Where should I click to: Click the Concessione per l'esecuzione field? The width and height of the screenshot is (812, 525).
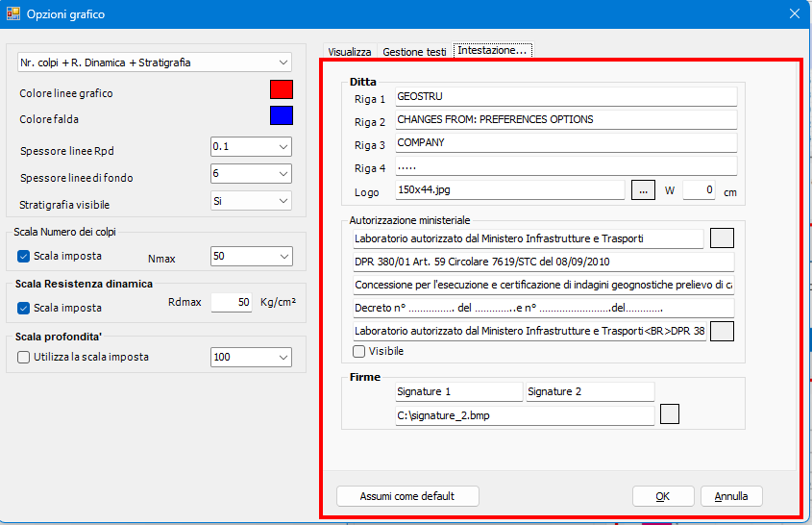544,285
